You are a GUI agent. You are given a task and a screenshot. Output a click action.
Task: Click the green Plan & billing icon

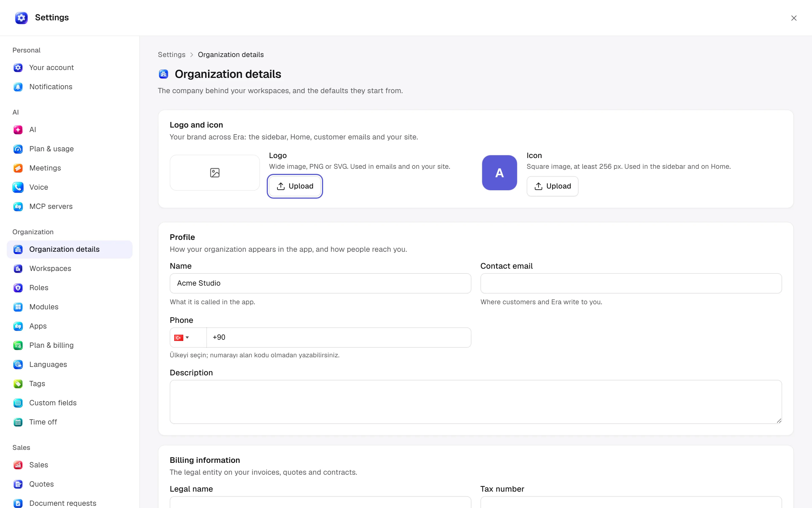18,345
